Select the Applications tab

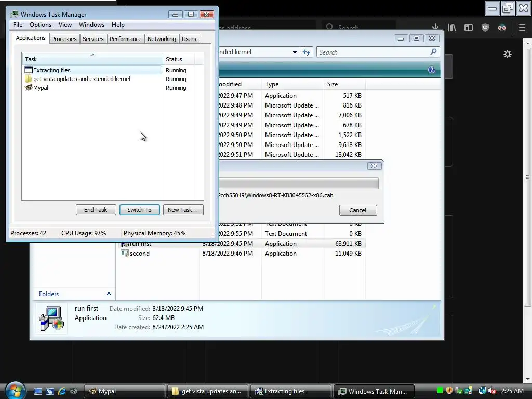(x=31, y=38)
